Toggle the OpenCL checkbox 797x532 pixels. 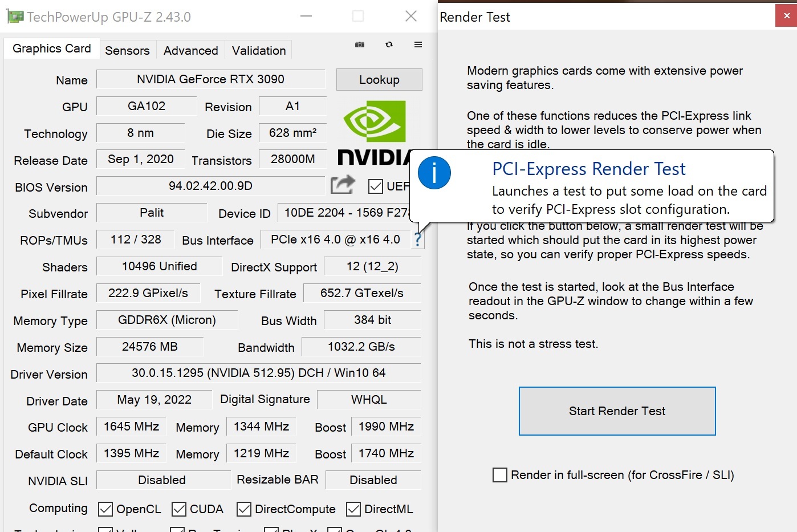(105, 509)
